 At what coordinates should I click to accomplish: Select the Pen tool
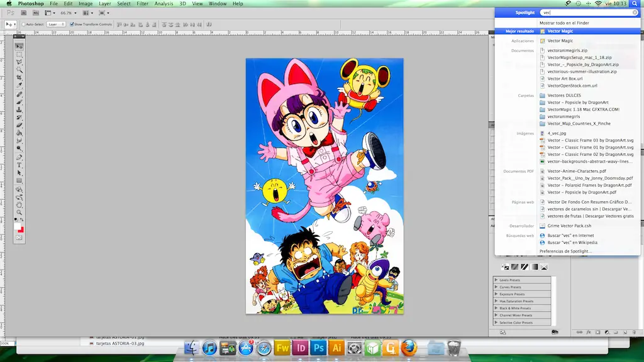(19, 158)
